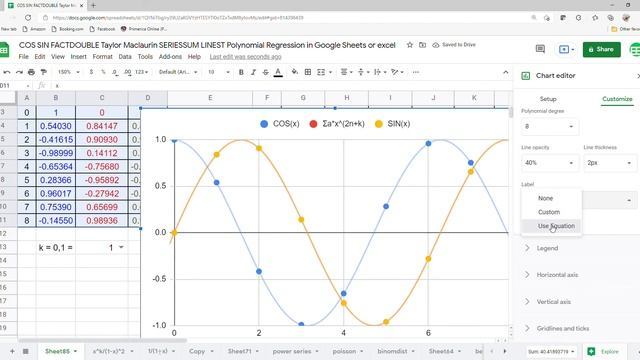Open Polynomial degree dropdown
Viewport: 640px width, 360px height.
(x=549, y=127)
